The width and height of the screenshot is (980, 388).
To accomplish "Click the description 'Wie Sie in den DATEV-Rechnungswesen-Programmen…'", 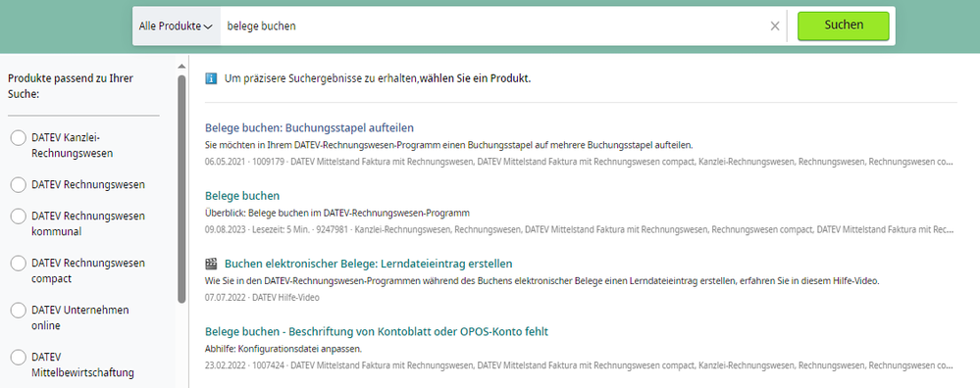I will 542,280.
